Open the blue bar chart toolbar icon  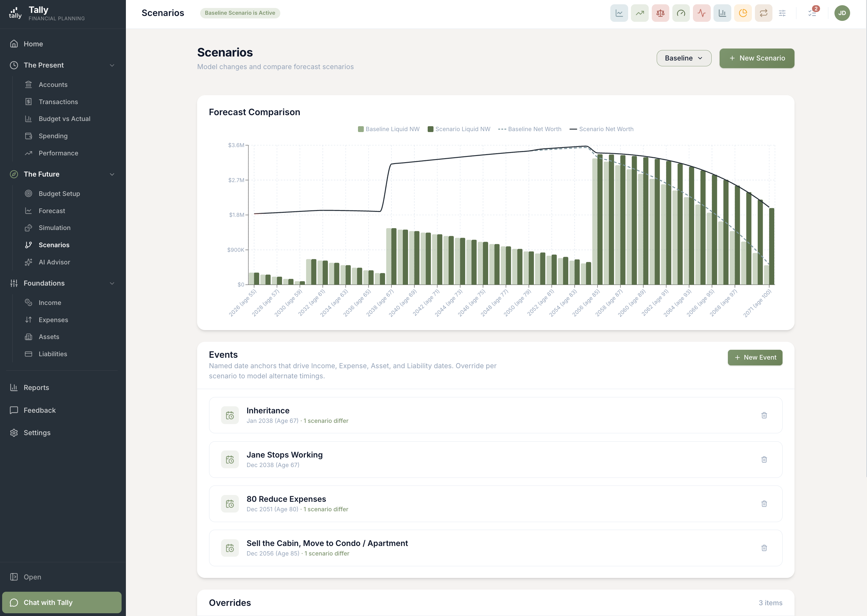click(x=722, y=13)
